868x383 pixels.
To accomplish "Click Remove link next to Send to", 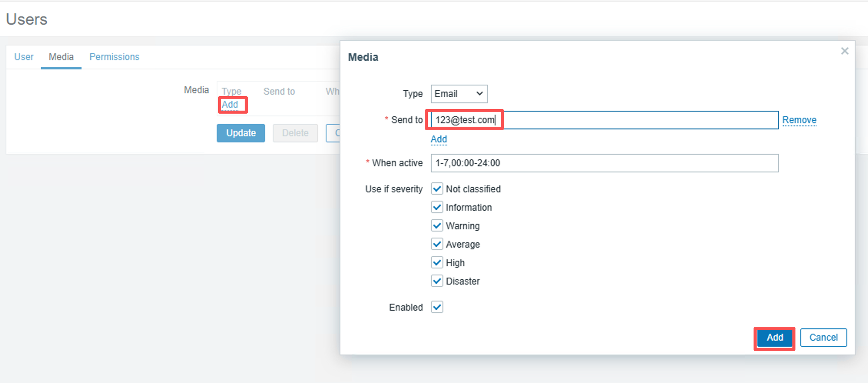I will coord(799,120).
